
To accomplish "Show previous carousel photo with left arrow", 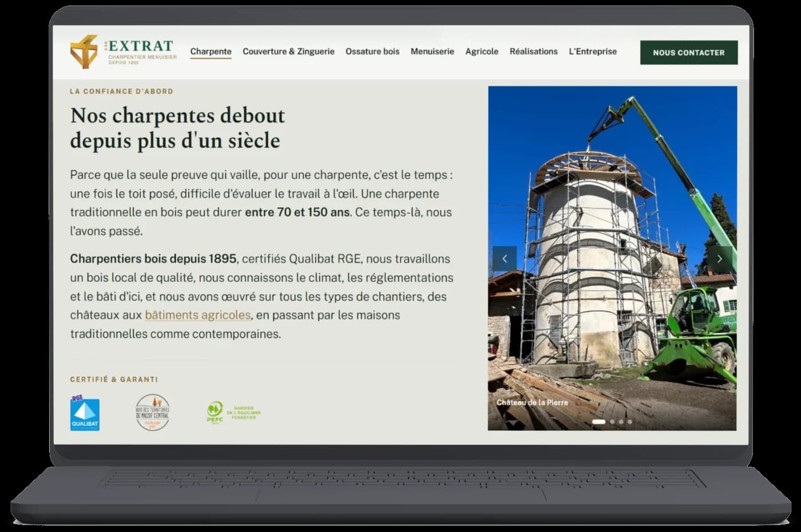I will coord(505,259).
